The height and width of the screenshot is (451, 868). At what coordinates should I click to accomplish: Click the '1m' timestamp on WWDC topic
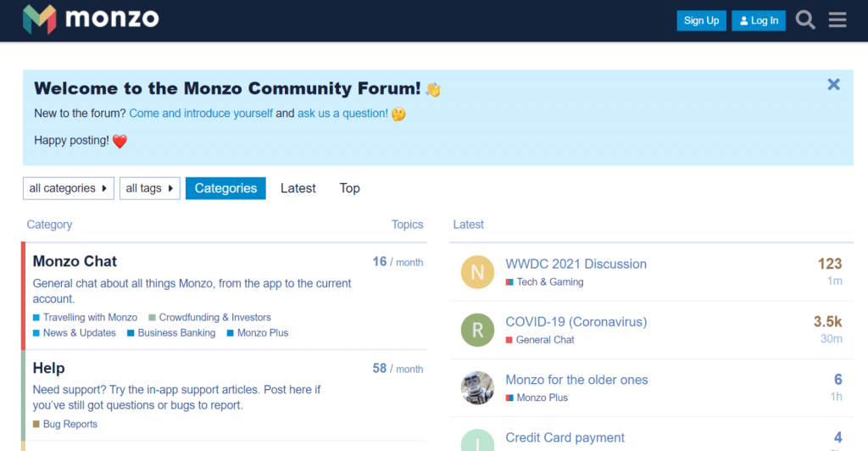tap(835, 281)
